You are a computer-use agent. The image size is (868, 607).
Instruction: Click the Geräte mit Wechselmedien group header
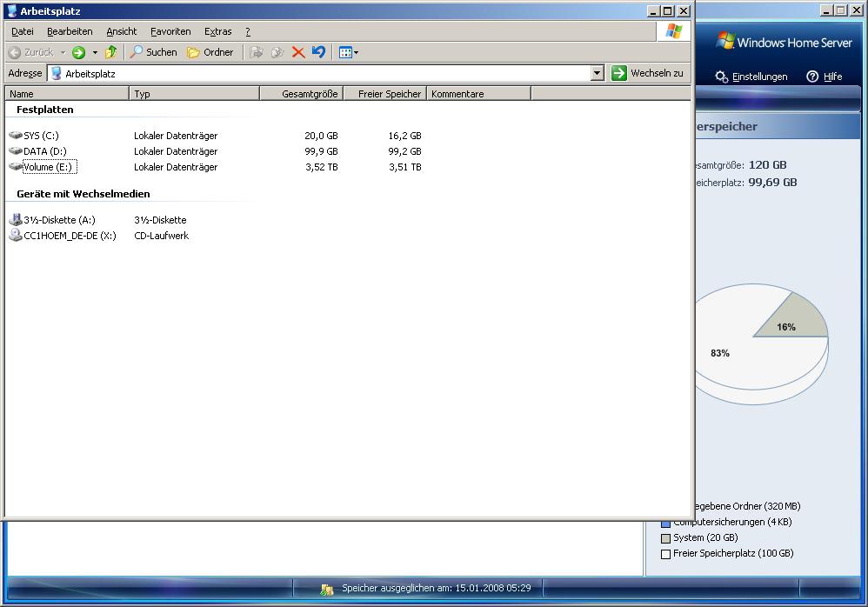pyautogui.click(x=83, y=194)
